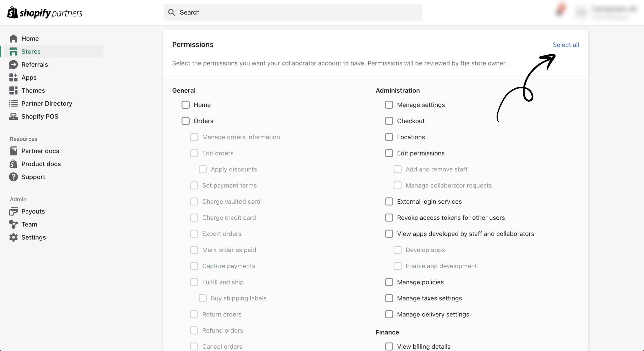The width and height of the screenshot is (644, 351).
Task: Check Revoke access tokens for other users
Action: click(389, 218)
